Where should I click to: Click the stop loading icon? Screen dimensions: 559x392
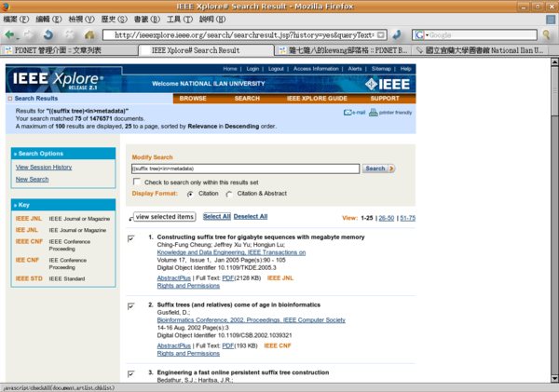[x=69, y=34]
